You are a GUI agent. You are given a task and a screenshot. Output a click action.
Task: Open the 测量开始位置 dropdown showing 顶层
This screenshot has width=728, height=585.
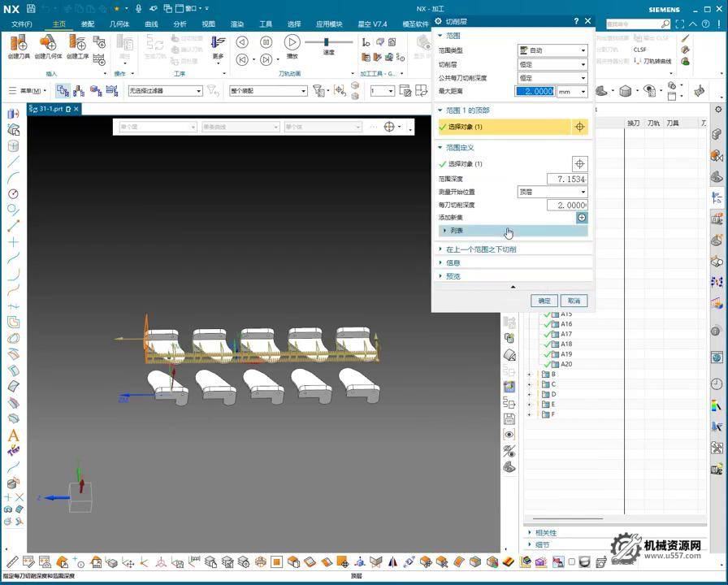552,192
